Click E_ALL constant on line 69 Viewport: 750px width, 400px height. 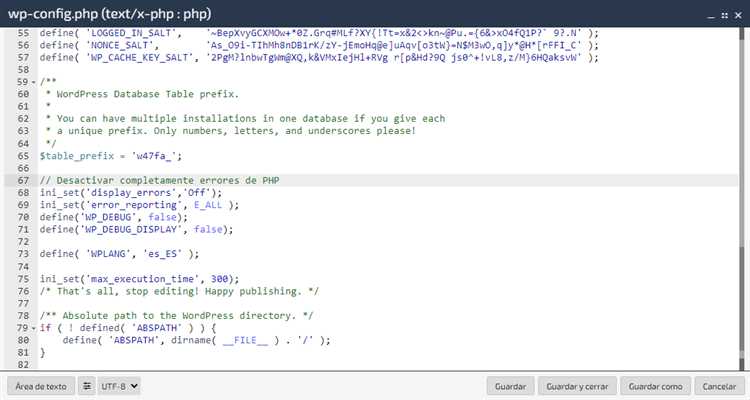[x=208, y=205]
